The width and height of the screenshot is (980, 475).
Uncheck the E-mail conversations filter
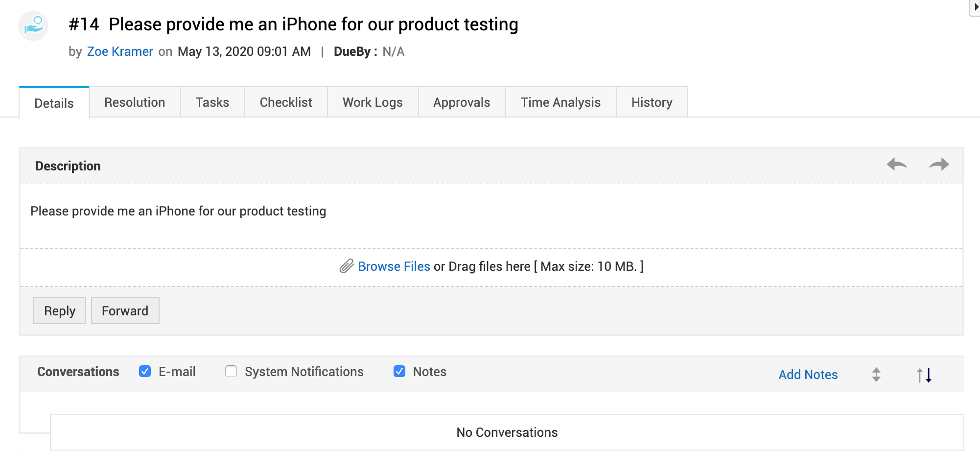(145, 372)
